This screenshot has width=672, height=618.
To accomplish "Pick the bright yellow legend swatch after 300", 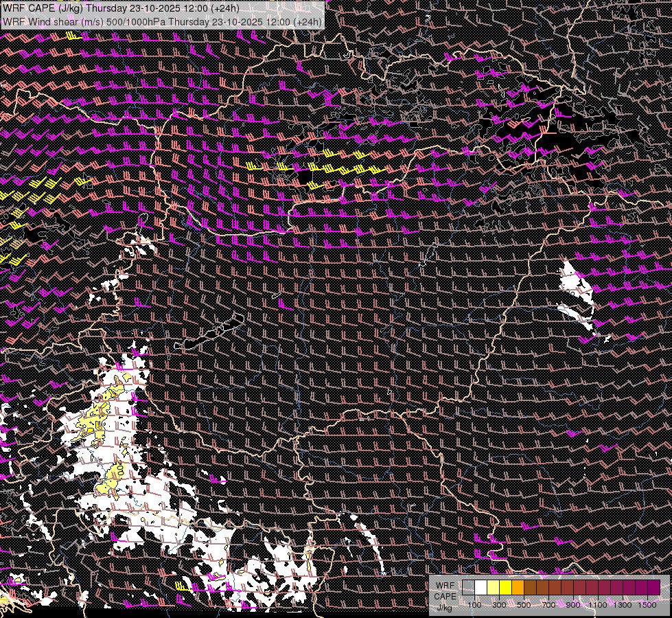I will (x=506, y=587).
